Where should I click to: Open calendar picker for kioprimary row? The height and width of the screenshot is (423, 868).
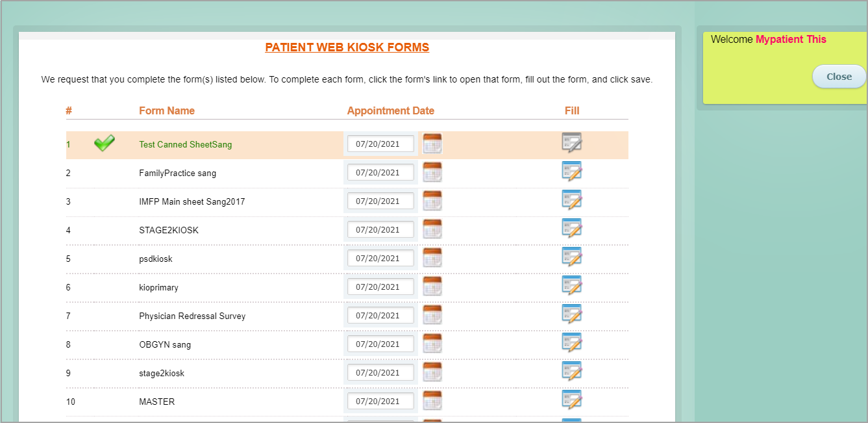click(x=432, y=287)
